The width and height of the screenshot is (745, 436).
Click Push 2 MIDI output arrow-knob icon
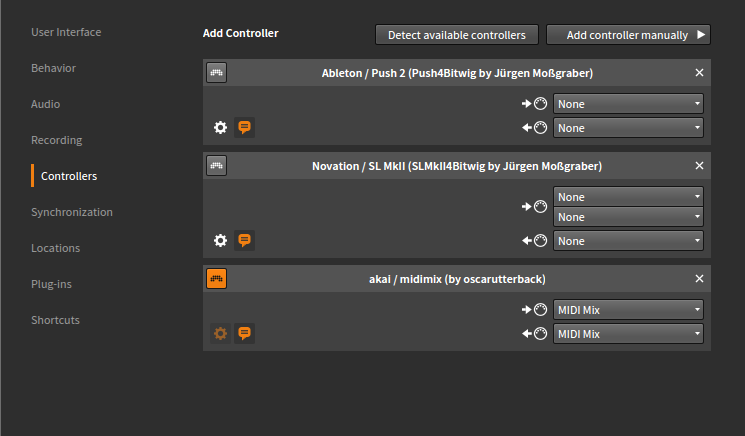[535, 127]
